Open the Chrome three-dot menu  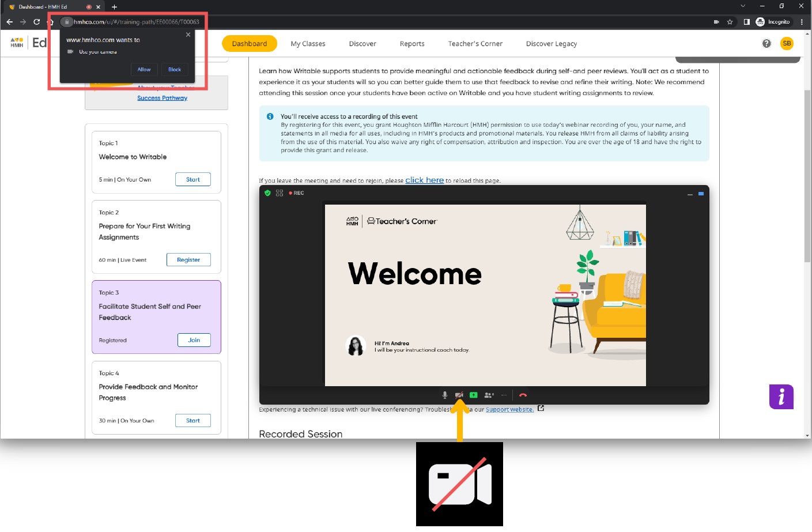pos(802,22)
